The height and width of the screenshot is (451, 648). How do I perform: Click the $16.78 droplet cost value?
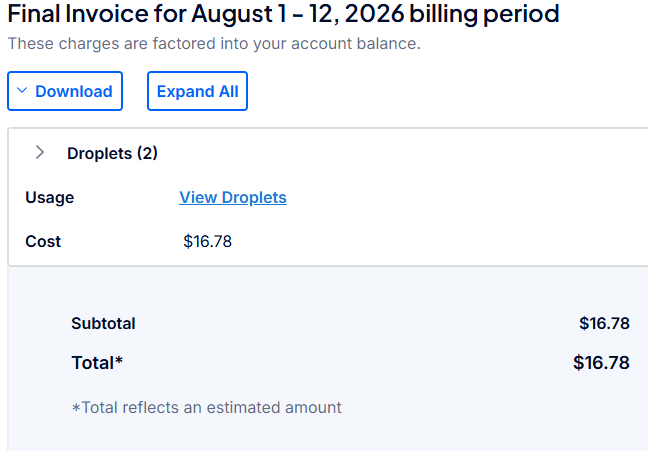tap(207, 241)
